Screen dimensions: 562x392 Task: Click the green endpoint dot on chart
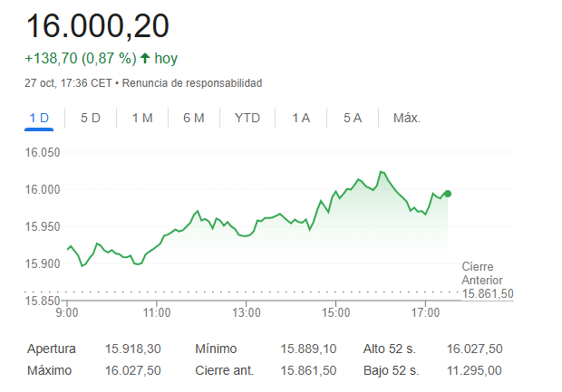click(448, 194)
